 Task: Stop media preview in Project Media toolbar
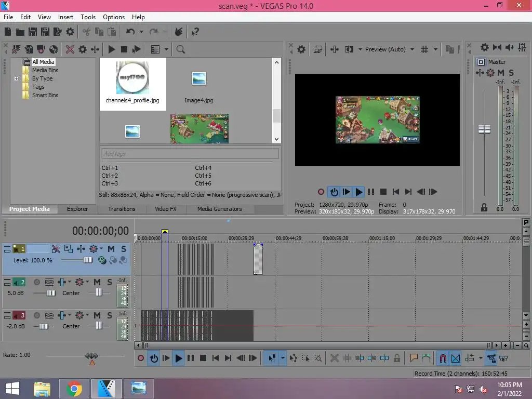tap(124, 49)
